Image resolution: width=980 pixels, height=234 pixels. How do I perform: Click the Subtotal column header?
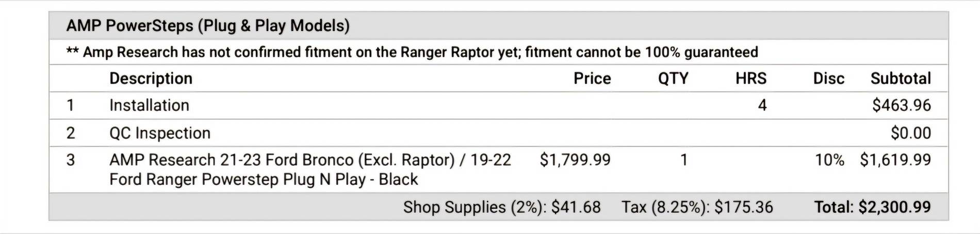pyautogui.click(x=901, y=79)
